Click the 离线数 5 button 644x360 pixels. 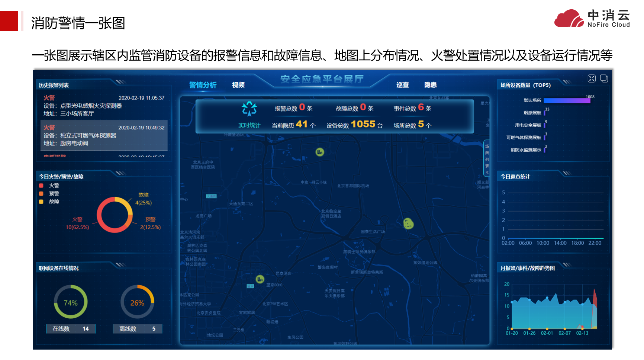click(137, 329)
